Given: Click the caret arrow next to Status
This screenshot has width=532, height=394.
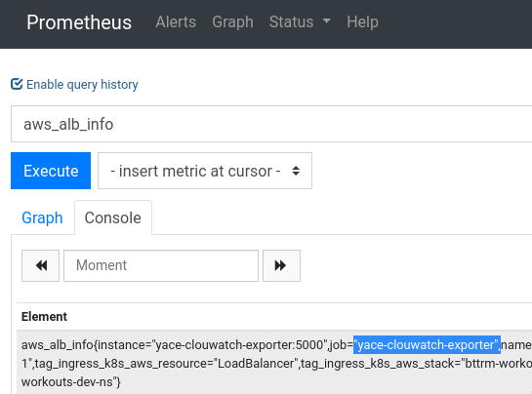Looking at the screenshot, I should click(x=326, y=21).
